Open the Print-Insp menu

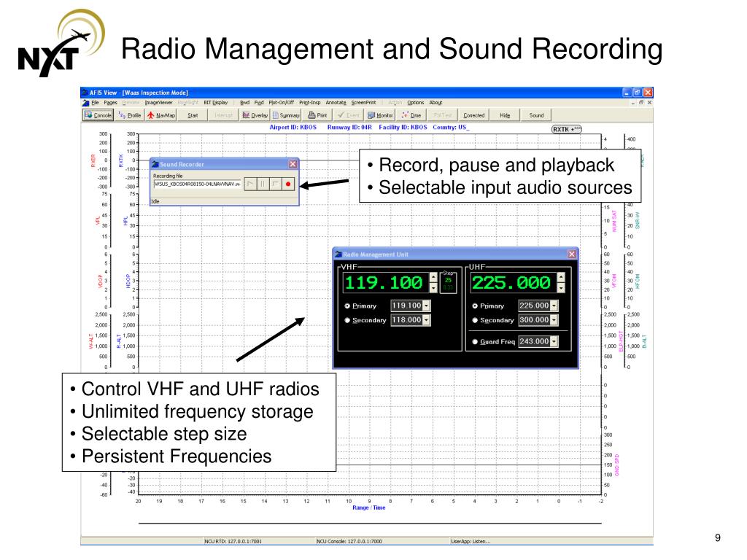point(309,102)
